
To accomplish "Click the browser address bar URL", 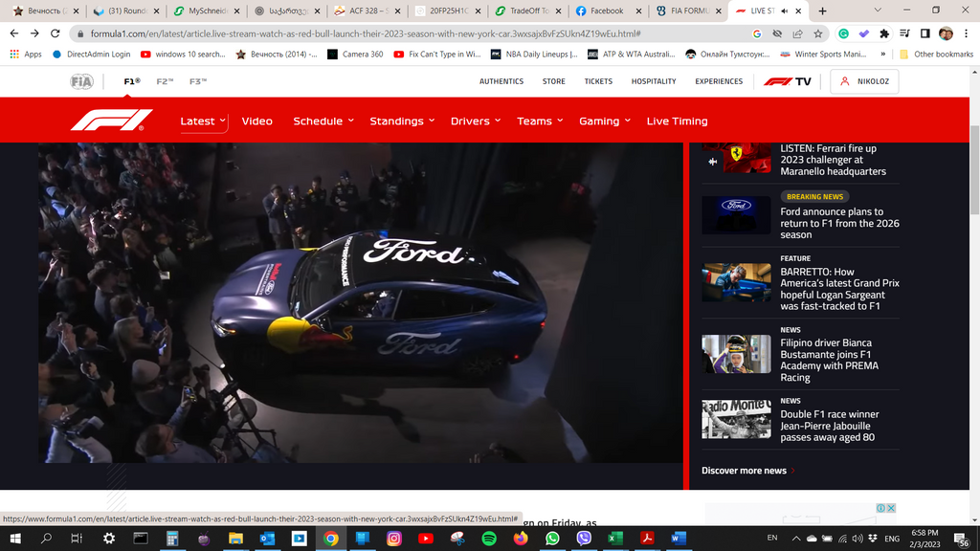I will click(366, 33).
